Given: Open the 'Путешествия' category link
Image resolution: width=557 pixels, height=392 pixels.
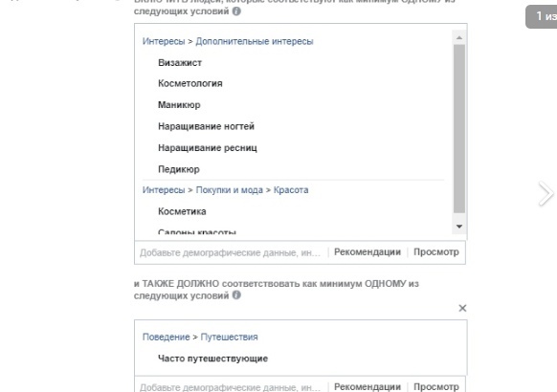Looking at the screenshot, I should (229, 337).
